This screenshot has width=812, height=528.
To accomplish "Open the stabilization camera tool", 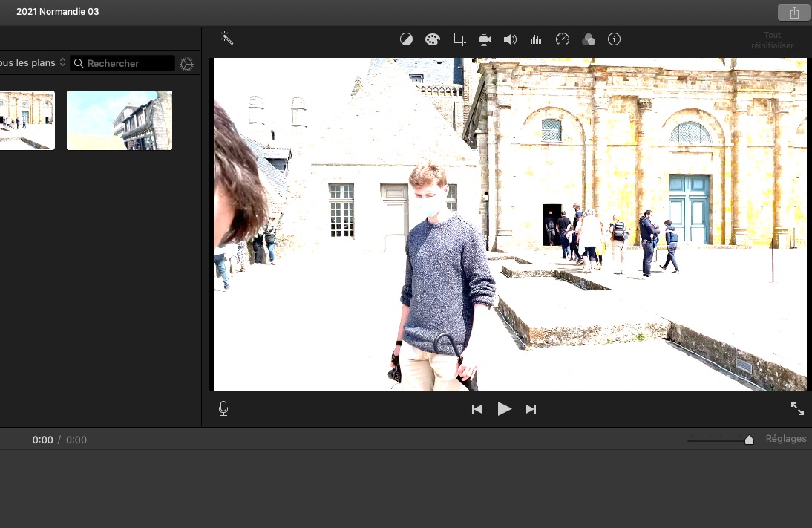I will [485, 39].
